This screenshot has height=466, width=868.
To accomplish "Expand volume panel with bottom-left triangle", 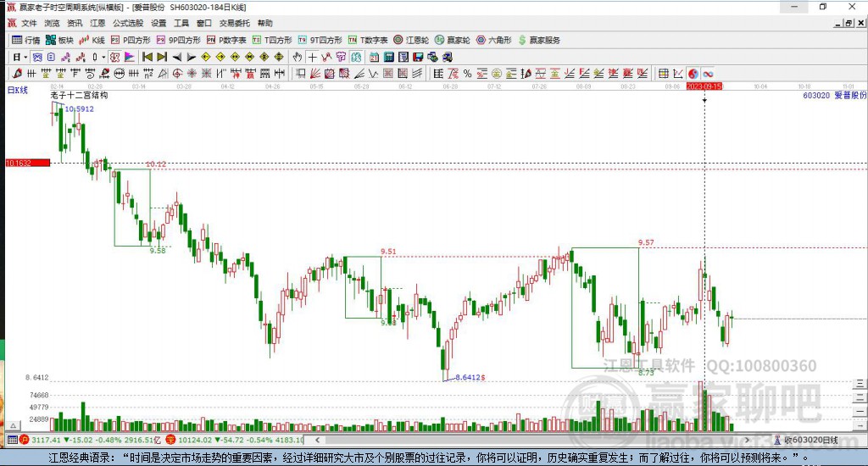I will (14, 426).
